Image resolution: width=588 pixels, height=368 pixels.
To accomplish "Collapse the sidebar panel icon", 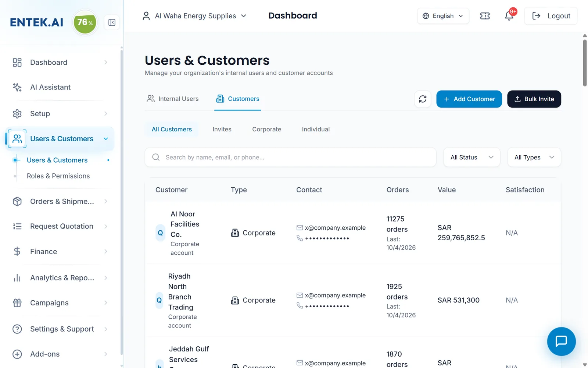I will [x=112, y=22].
